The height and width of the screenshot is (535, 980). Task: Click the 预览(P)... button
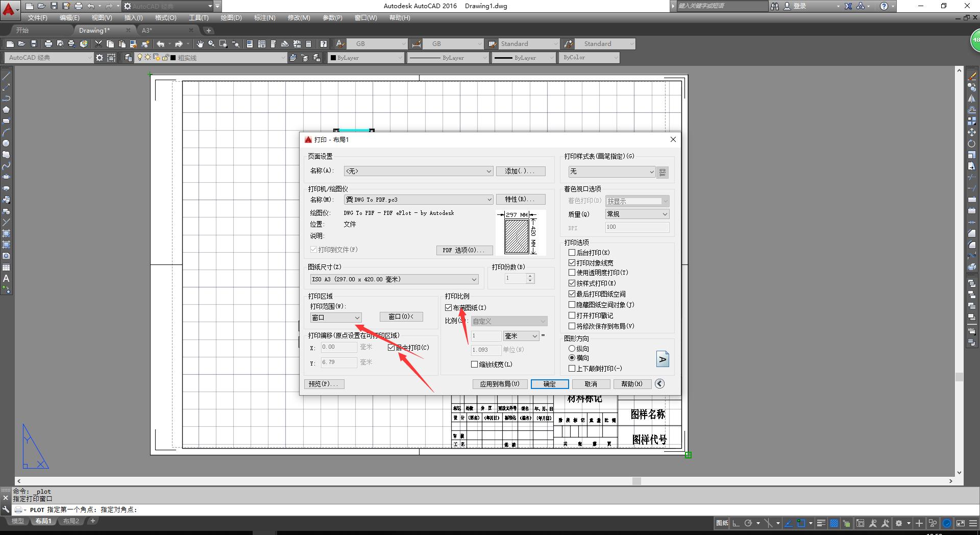pos(324,384)
